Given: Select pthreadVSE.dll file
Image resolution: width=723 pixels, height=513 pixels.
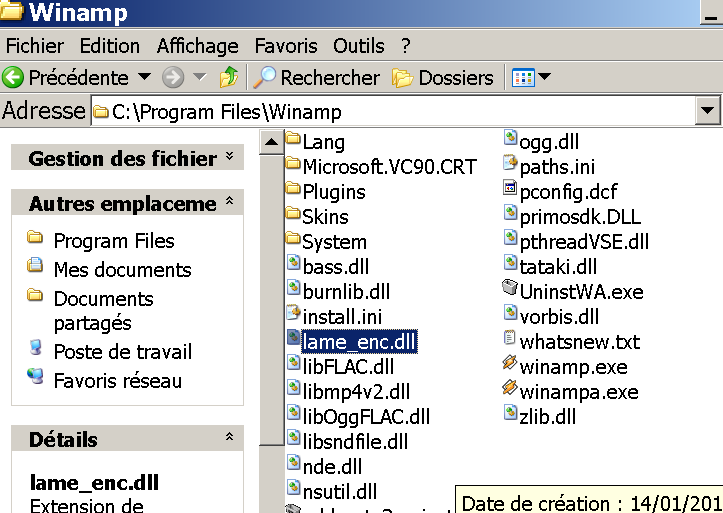Looking at the screenshot, I should pyautogui.click(x=576, y=242).
